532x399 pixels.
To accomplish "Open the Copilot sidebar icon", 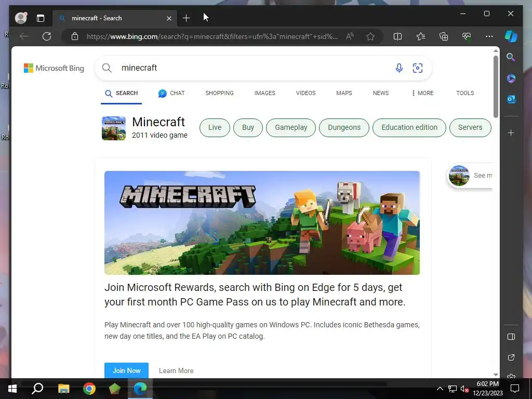I will (x=511, y=36).
